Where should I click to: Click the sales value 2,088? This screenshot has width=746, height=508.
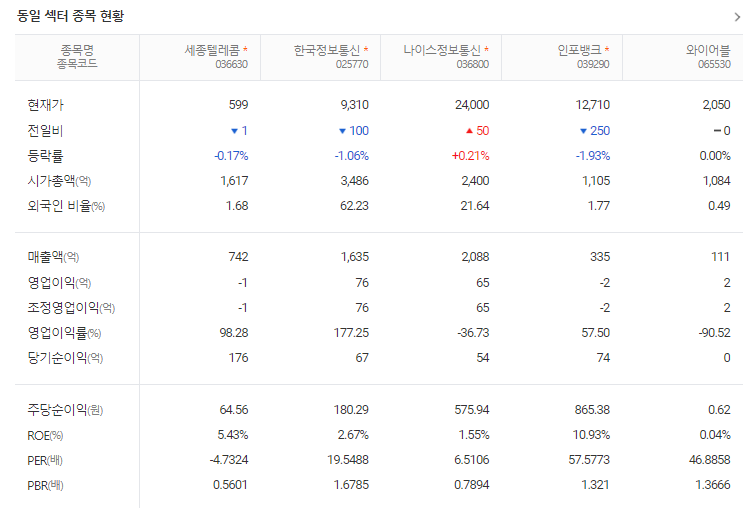click(475, 257)
